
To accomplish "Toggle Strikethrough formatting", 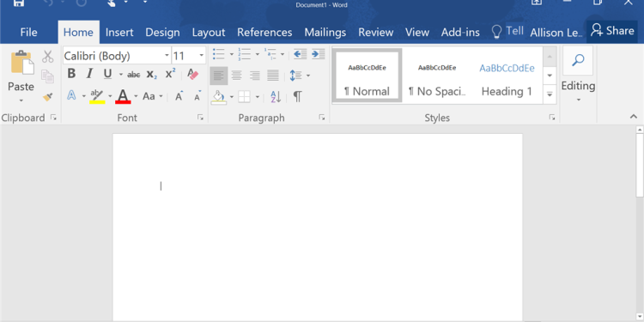I will tap(133, 75).
